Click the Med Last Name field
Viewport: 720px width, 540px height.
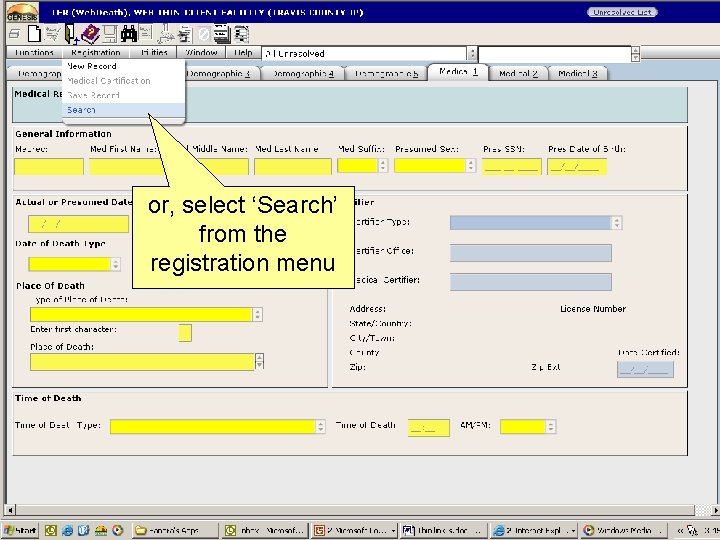point(293,166)
